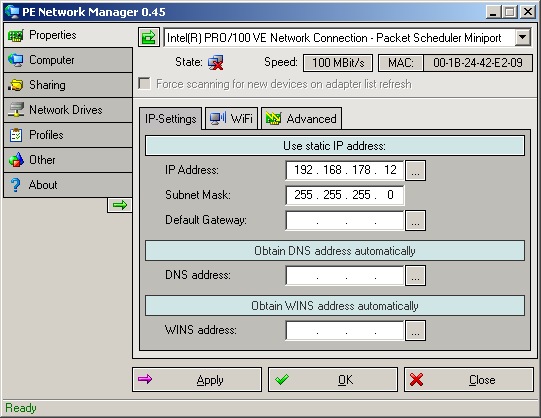Image resolution: width=541 pixels, height=418 pixels.
Task: Toggle Obtain DNS address automatically bar
Action: click(335, 251)
